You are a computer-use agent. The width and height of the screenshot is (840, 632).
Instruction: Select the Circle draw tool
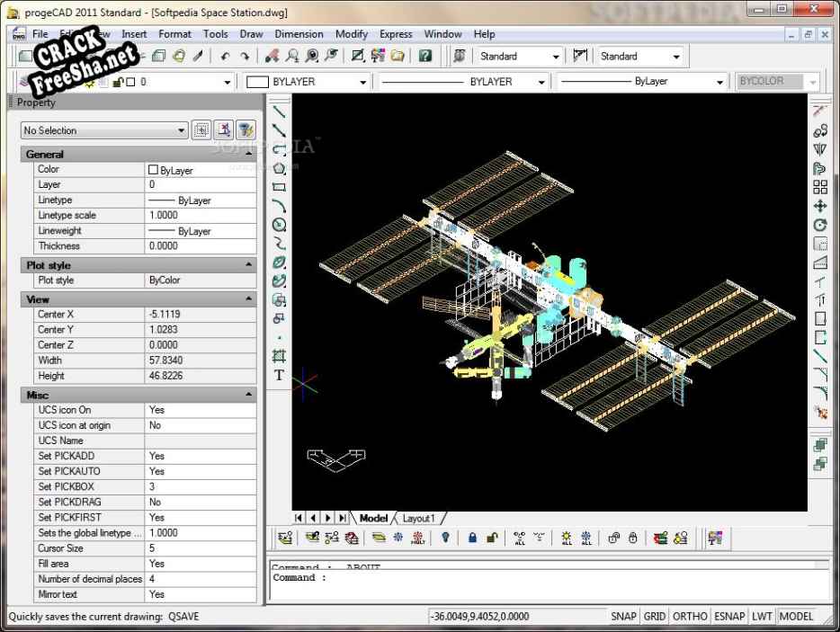pyautogui.click(x=279, y=225)
